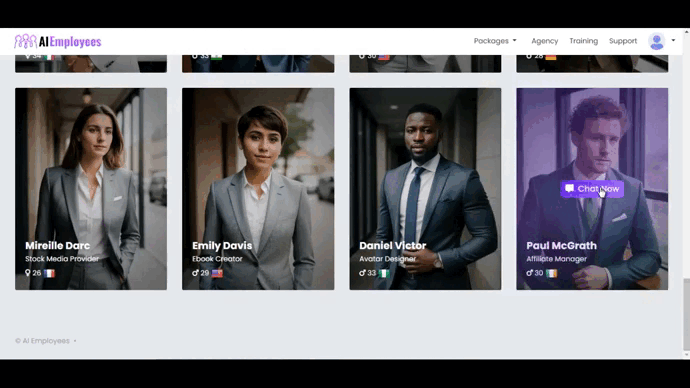Viewport: 690px width, 388px height.
Task: Open the Packages dropdown menu
Action: coord(495,41)
